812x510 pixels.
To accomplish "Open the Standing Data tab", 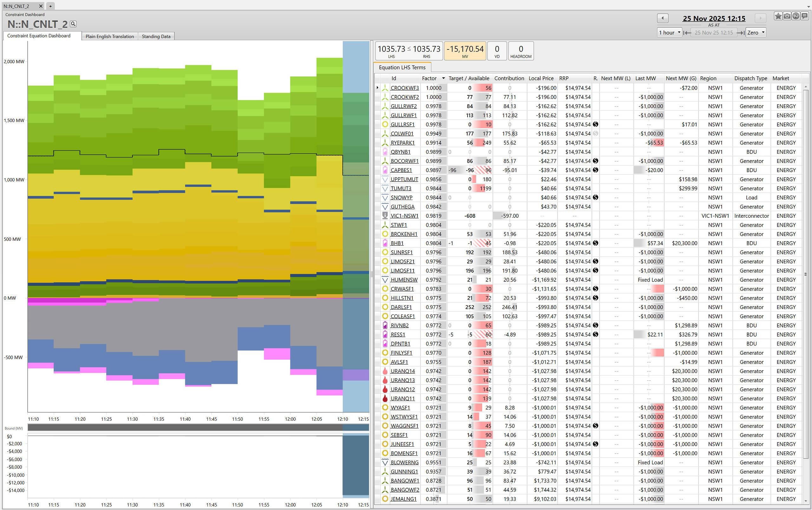I will click(x=156, y=36).
